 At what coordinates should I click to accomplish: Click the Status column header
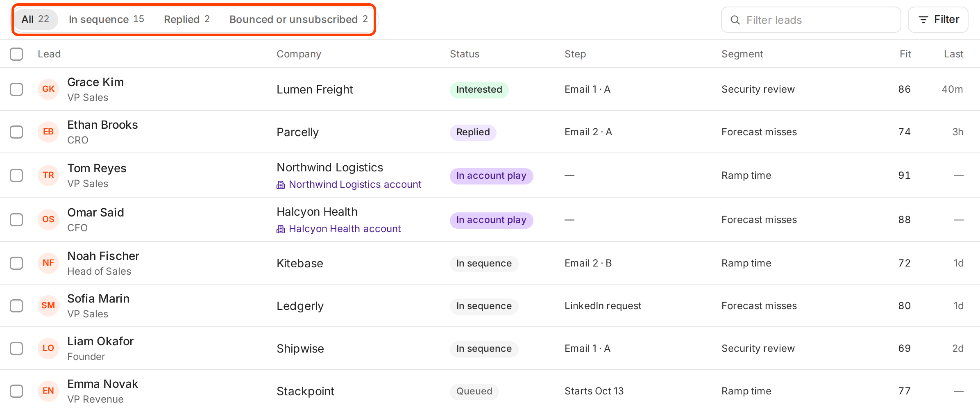pos(465,54)
